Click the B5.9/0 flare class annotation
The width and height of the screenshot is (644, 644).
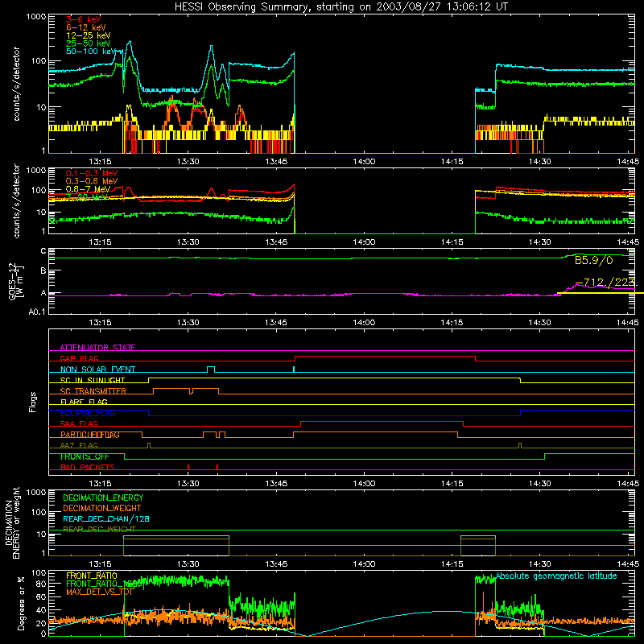[593, 260]
